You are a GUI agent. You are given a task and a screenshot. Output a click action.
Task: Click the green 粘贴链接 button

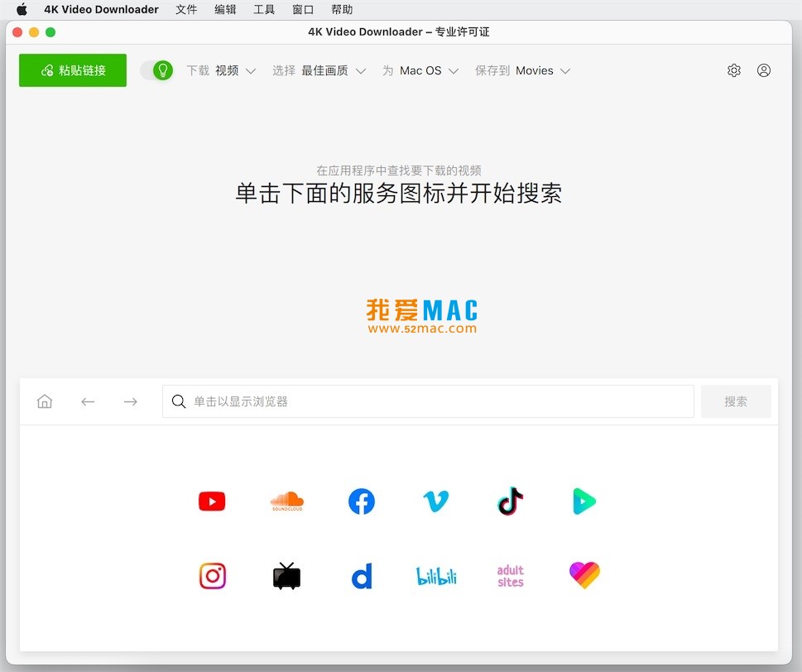click(72, 70)
